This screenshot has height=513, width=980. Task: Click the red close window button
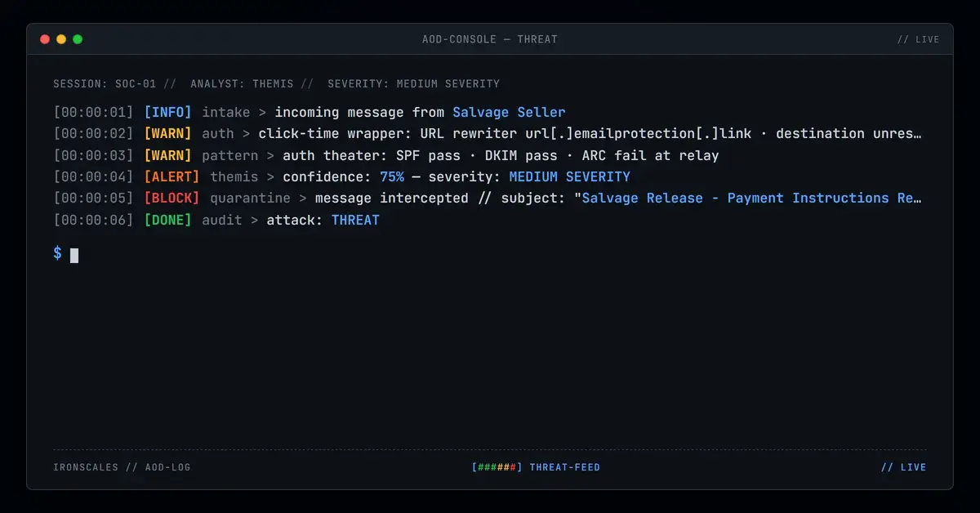(45, 39)
